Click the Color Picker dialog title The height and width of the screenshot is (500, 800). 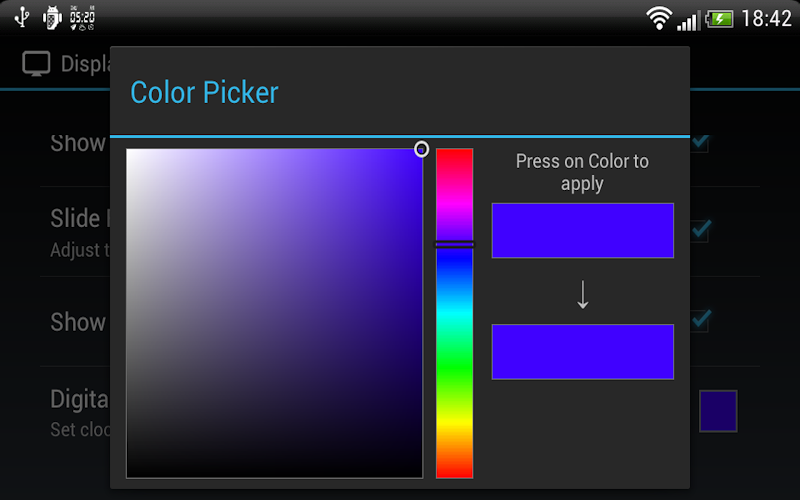tap(204, 93)
